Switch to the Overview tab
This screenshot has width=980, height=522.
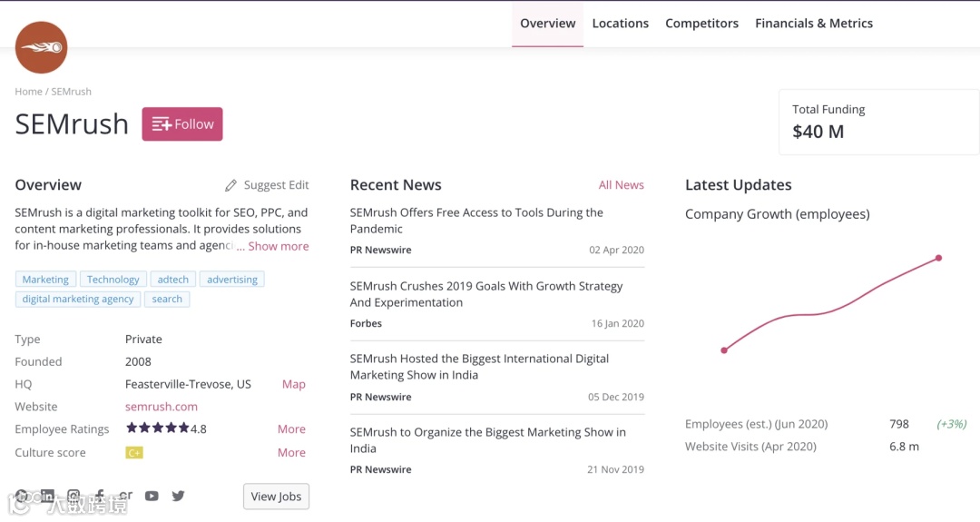[x=547, y=23]
